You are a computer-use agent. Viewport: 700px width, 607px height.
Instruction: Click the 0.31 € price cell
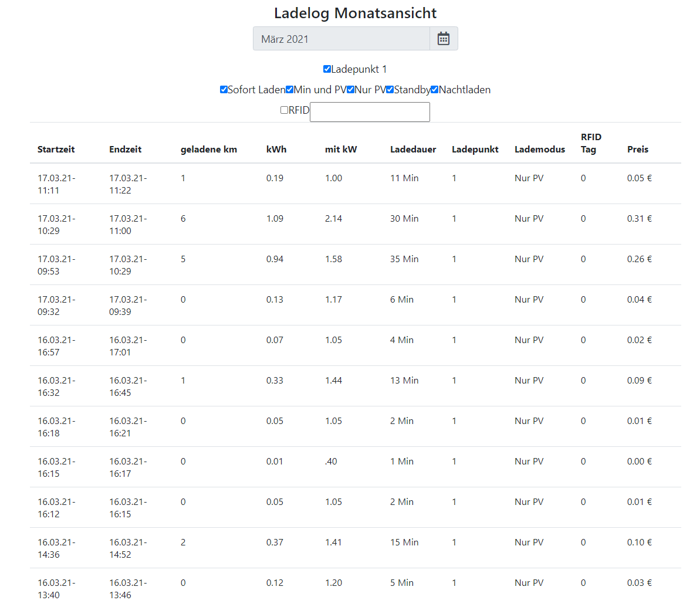coord(639,219)
